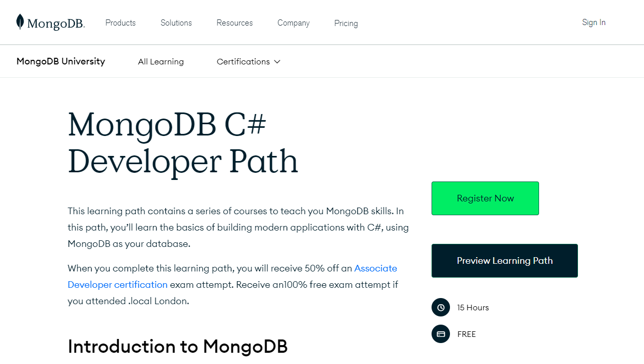Open MongoDB University home link
The width and height of the screenshot is (644, 364).
(60, 61)
